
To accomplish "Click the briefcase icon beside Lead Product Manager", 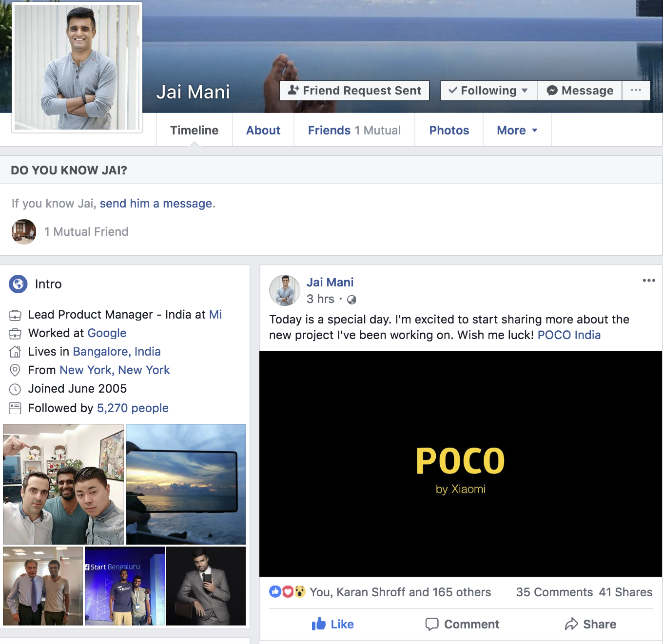I will [x=15, y=315].
